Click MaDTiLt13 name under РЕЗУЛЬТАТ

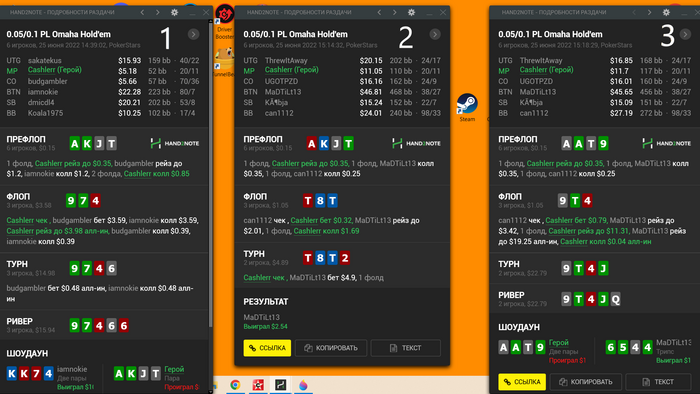click(x=262, y=317)
